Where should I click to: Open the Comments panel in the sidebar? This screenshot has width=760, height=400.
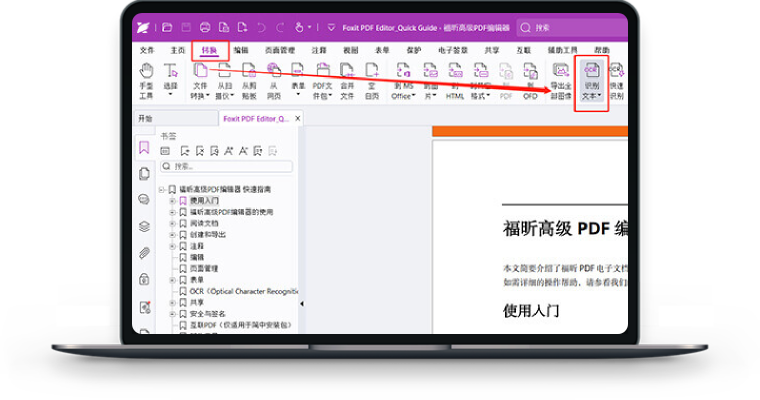click(144, 199)
